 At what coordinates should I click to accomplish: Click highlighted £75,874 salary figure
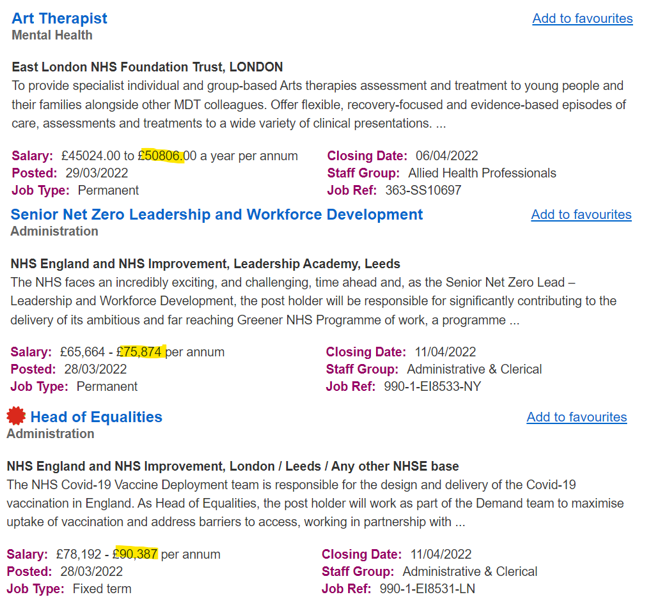pos(140,351)
